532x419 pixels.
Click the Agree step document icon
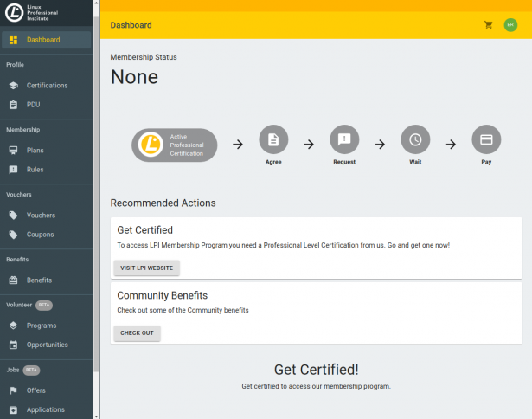click(x=273, y=139)
